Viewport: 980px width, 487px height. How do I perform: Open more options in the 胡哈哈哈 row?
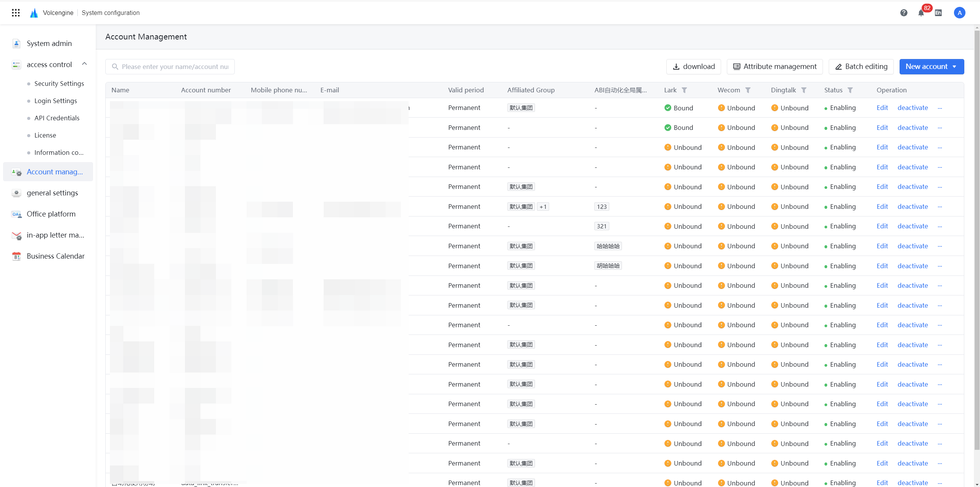point(940,266)
